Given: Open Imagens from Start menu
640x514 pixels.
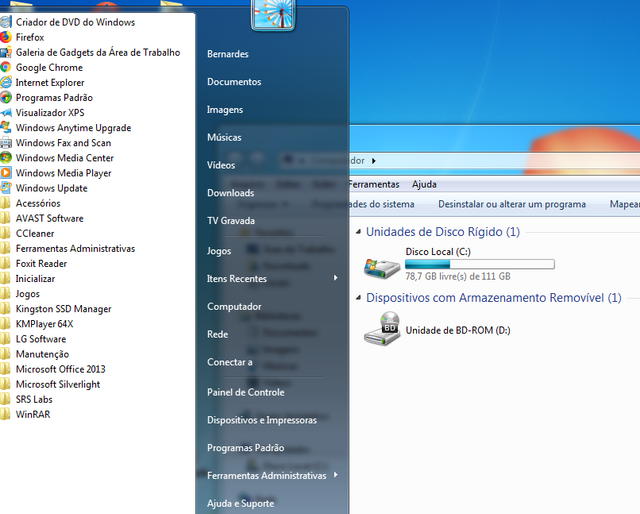Looking at the screenshot, I should click(x=225, y=109).
